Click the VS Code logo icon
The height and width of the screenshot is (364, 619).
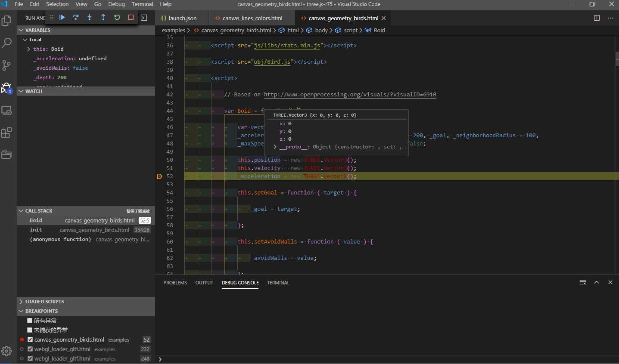point(4,4)
